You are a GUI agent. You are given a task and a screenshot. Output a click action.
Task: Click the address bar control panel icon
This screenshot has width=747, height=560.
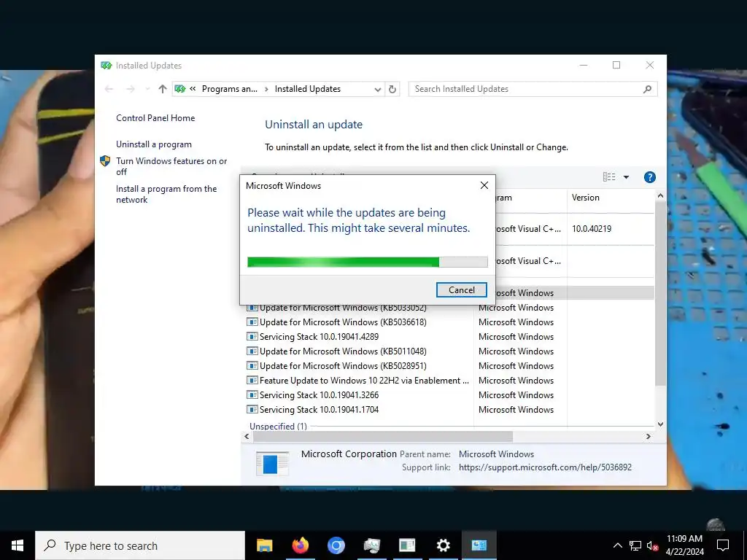179,89
